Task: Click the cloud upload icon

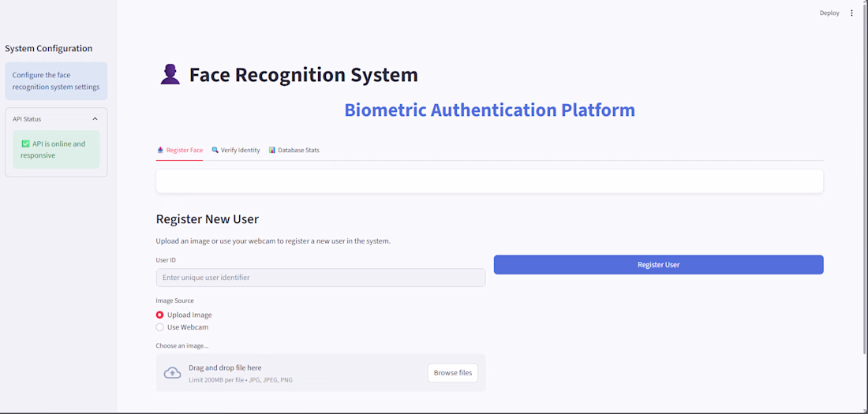Action: [172, 373]
